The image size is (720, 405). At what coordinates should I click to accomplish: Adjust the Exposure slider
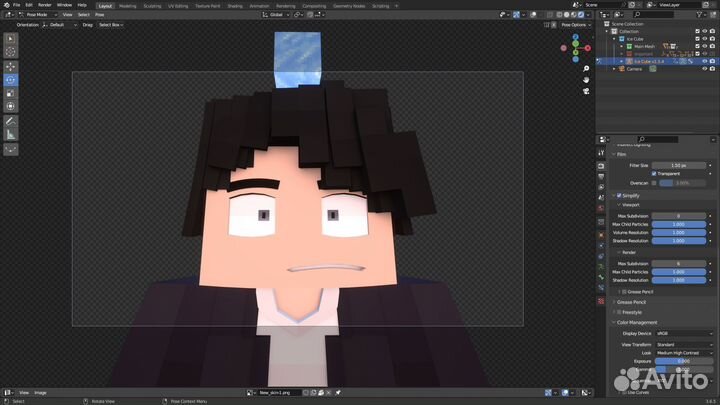coord(684,361)
